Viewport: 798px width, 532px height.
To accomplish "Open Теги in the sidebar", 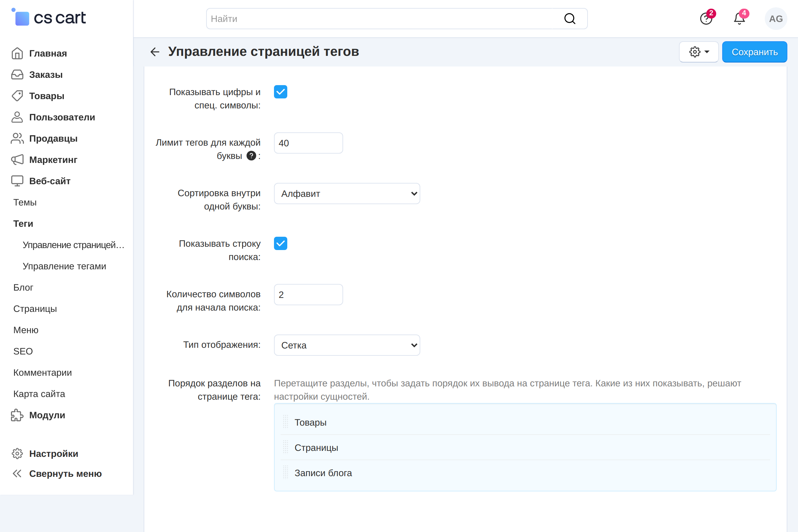I will click(x=23, y=224).
